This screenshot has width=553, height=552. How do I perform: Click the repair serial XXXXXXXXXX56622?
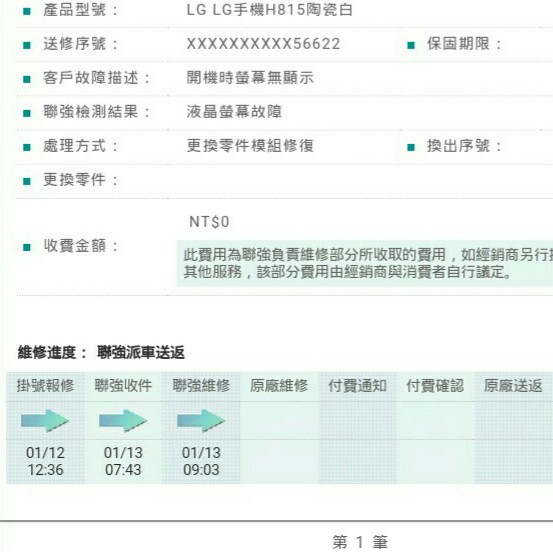(263, 44)
